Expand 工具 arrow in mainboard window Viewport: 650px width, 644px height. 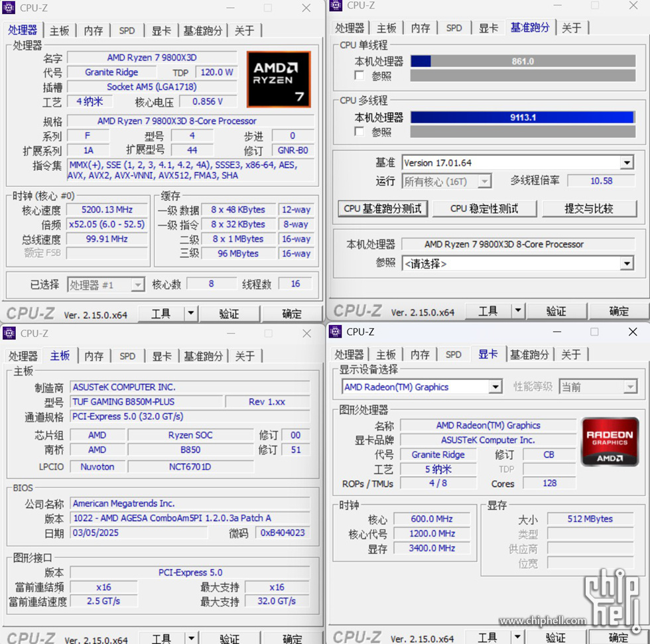pyautogui.click(x=191, y=638)
